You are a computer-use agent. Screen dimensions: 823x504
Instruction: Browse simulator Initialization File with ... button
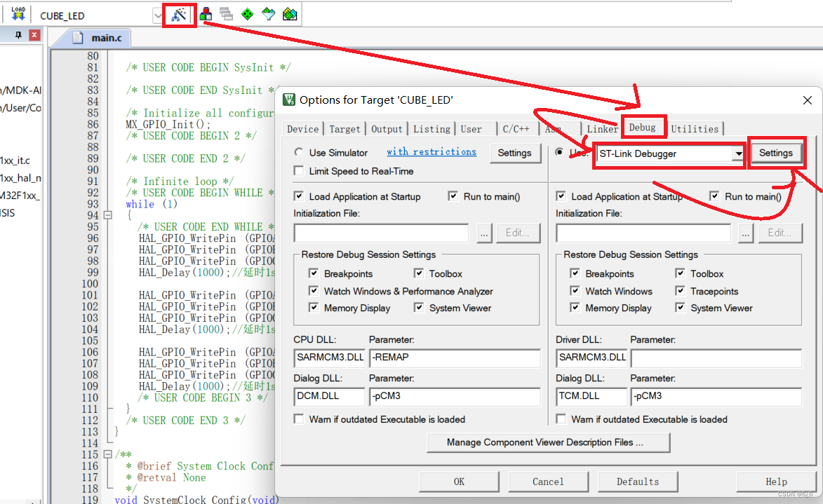[x=484, y=233]
